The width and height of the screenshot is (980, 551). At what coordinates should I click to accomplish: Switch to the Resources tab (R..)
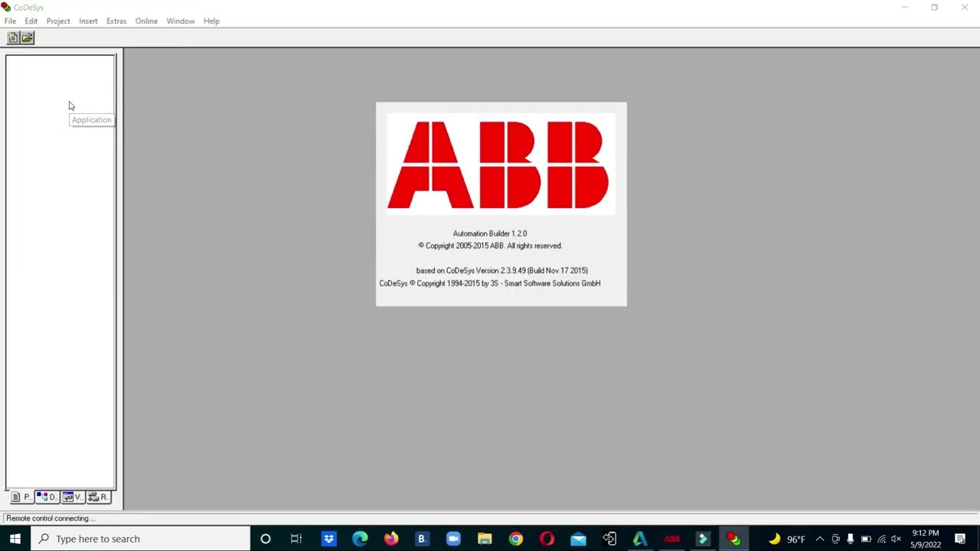98,497
